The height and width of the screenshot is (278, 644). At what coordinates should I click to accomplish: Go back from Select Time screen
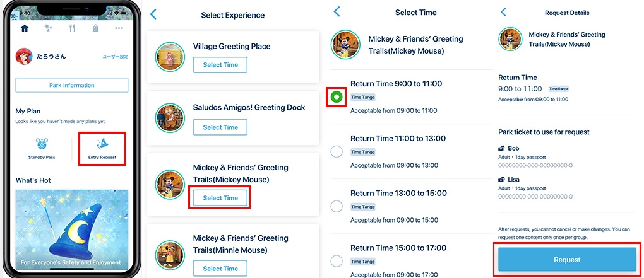(337, 11)
